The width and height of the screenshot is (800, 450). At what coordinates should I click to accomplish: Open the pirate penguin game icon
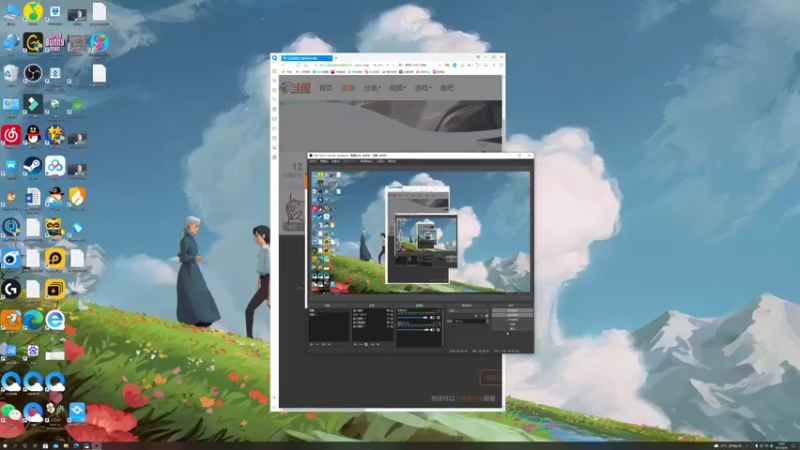point(55,197)
